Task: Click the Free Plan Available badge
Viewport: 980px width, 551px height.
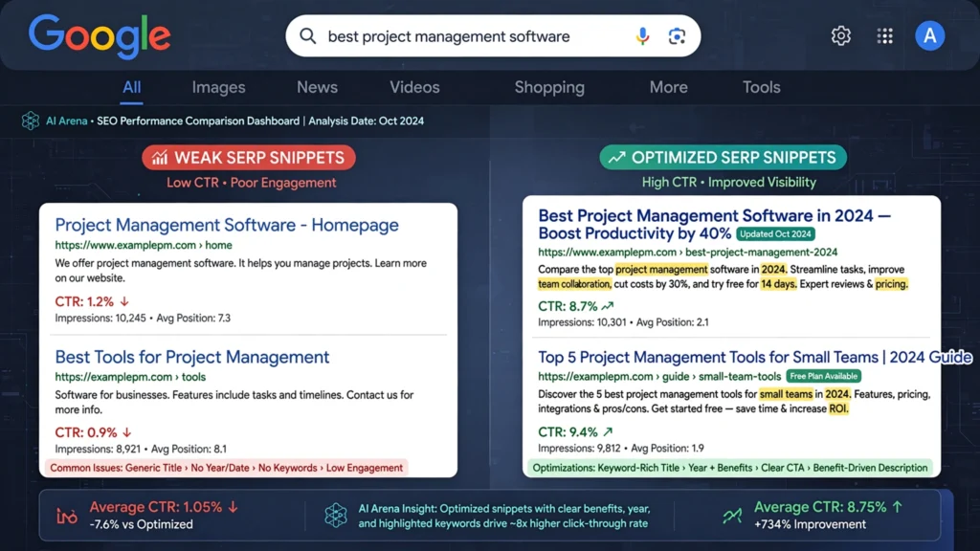Action: tap(823, 376)
